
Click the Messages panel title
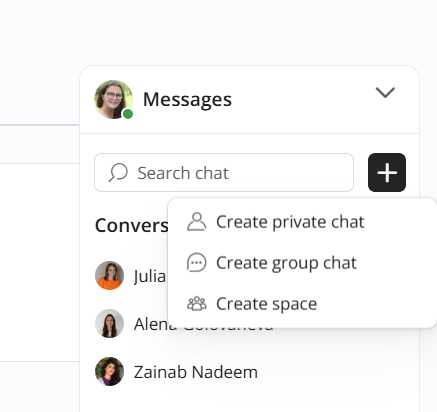pos(187,99)
